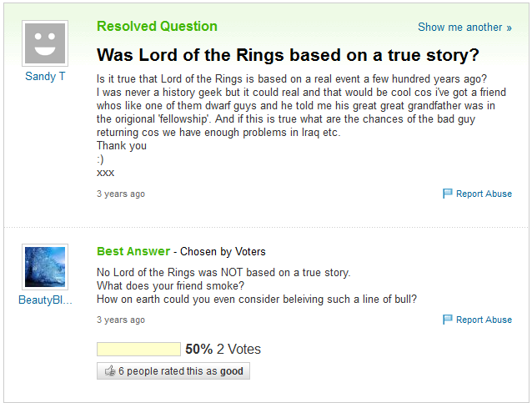Click the '50% 2 Votes' label

point(223,349)
